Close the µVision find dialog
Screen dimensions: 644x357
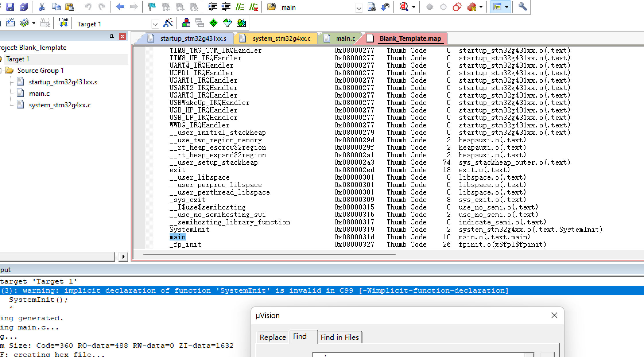pos(554,315)
